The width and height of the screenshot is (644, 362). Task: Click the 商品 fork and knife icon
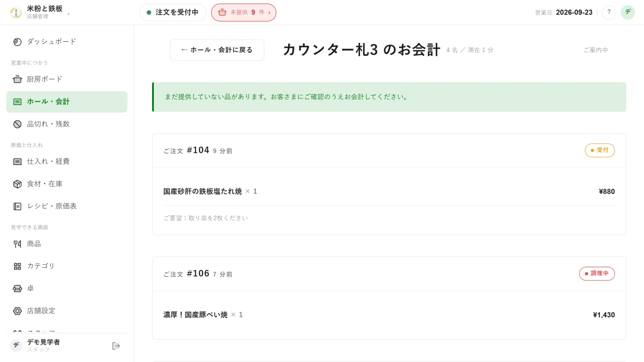click(17, 244)
